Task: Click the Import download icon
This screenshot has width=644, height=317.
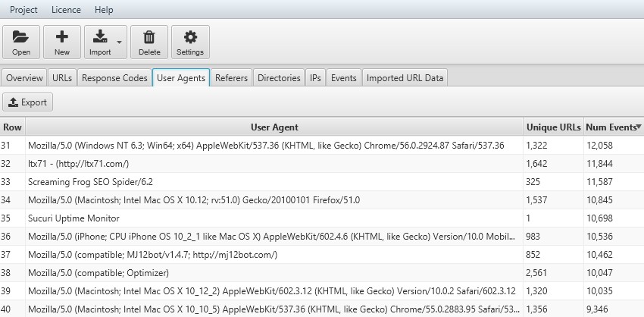Action: pyautogui.click(x=100, y=37)
